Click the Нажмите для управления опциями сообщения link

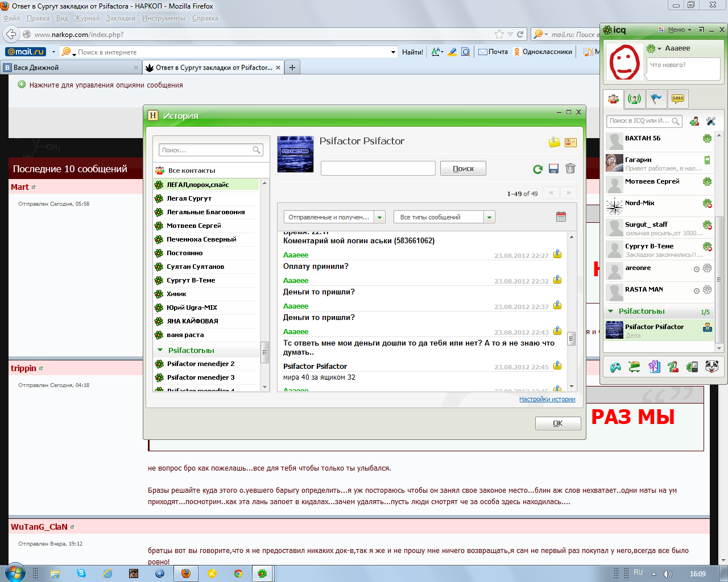[x=106, y=85]
